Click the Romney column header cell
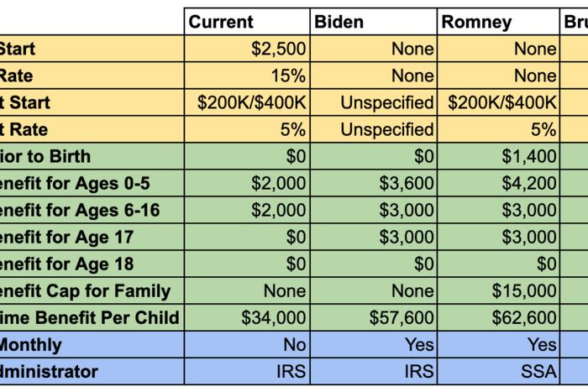588x392 pixels. (x=498, y=23)
